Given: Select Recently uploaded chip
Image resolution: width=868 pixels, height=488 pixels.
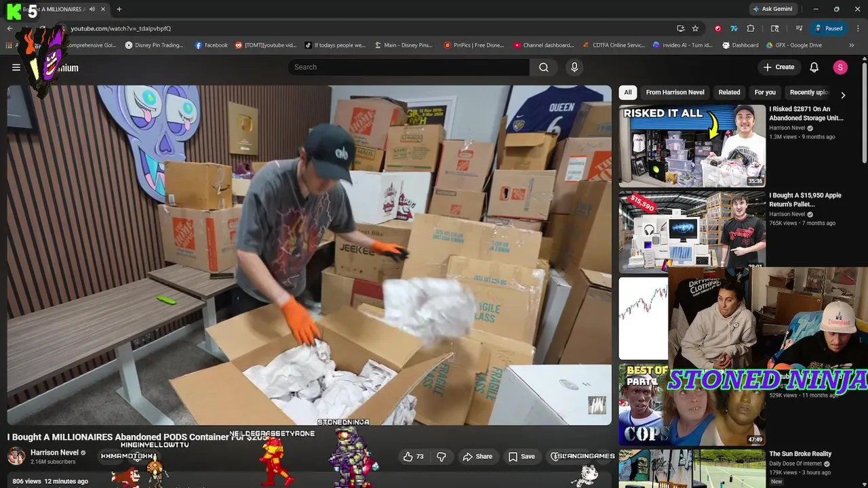Looking at the screenshot, I should pos(808,92).
